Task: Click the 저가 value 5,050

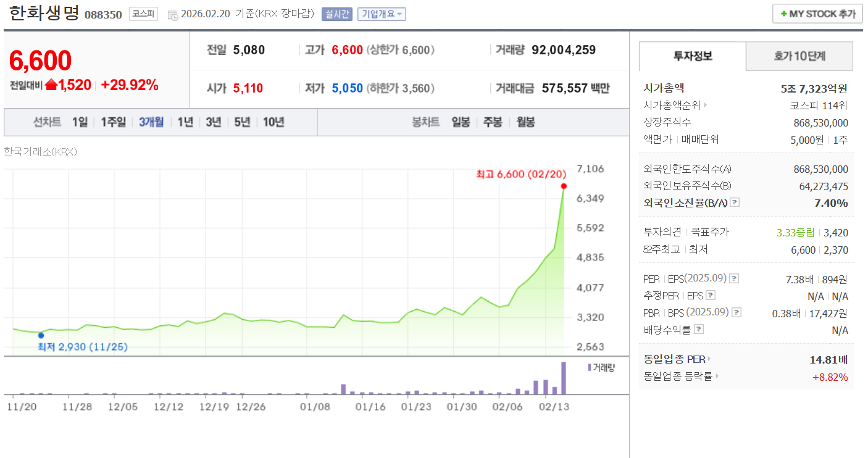Action: click(348, 88)
